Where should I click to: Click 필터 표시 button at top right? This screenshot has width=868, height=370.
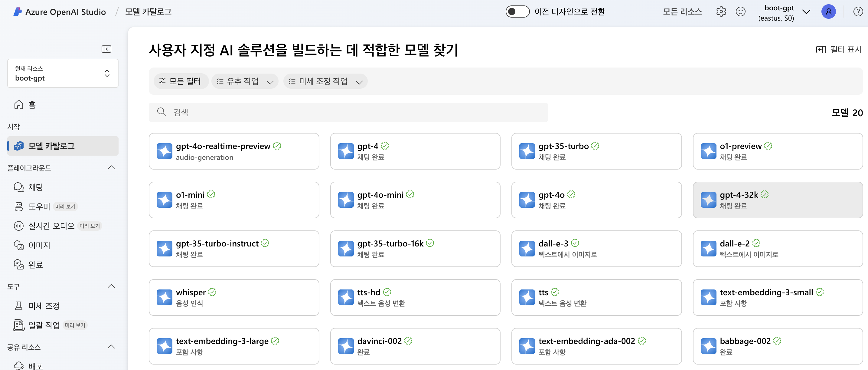tap(839, 50)
